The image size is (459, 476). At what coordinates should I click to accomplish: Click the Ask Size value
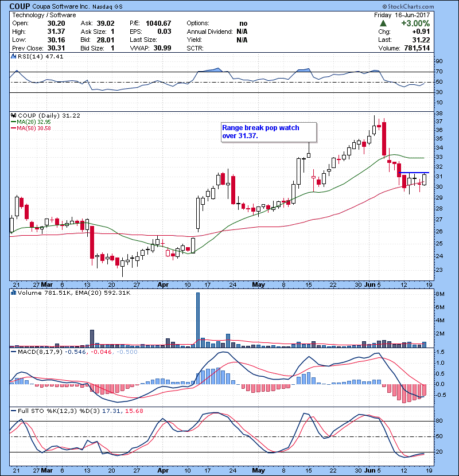[112, 32]
